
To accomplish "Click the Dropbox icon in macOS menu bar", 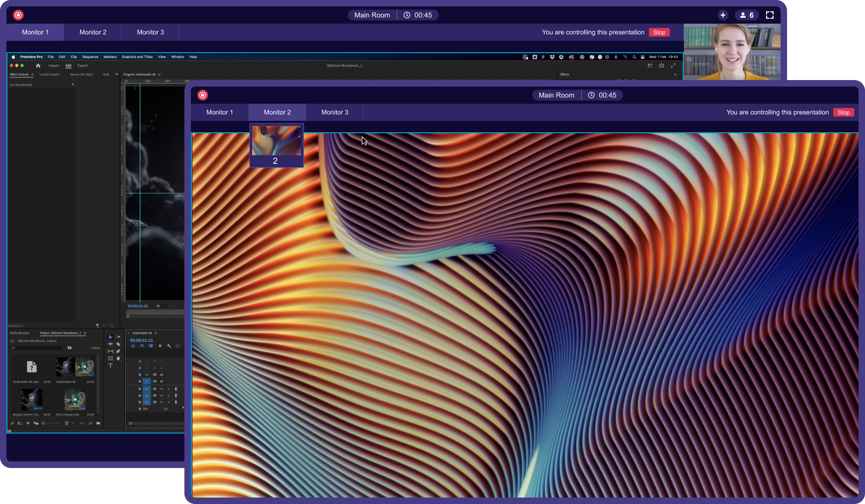I will click(x=552, y=57).
